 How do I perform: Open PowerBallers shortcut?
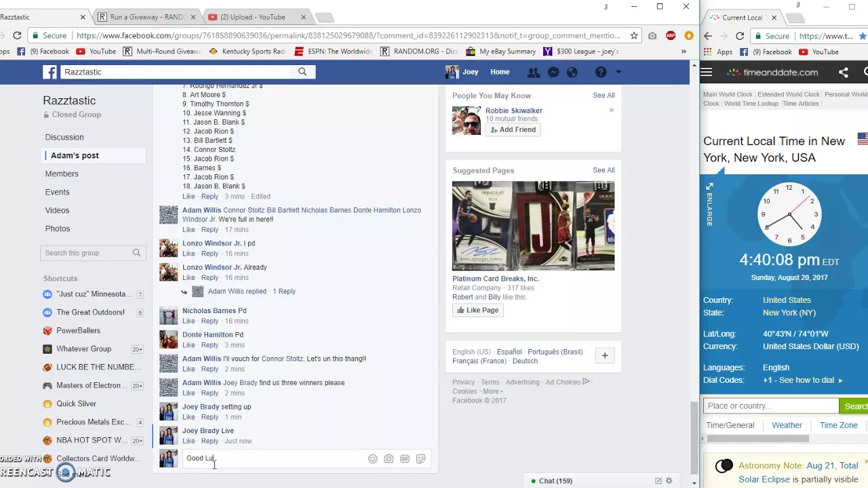[x=78, y=331]
